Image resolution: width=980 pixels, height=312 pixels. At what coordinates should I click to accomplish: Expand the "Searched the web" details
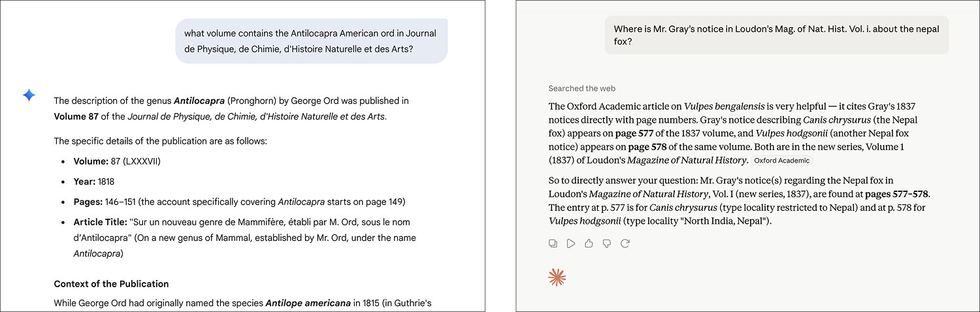[x=581, y=88]
